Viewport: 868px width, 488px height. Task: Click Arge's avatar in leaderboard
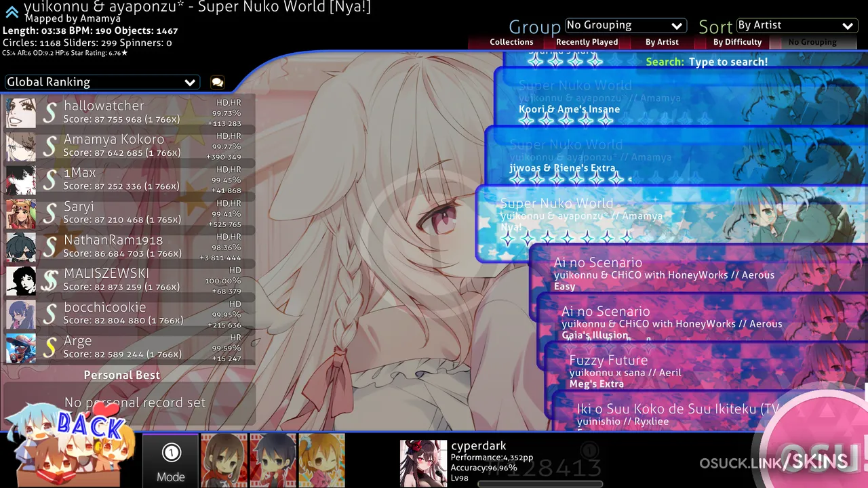21,348
